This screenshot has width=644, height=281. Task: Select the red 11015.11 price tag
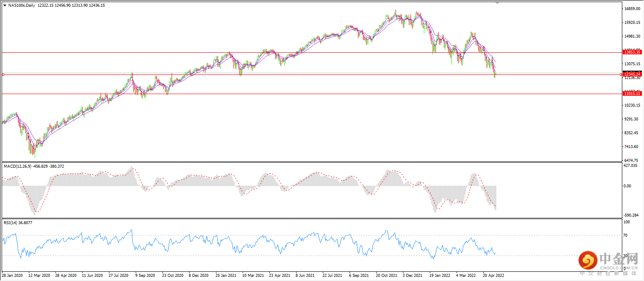(x=632, y=94)
